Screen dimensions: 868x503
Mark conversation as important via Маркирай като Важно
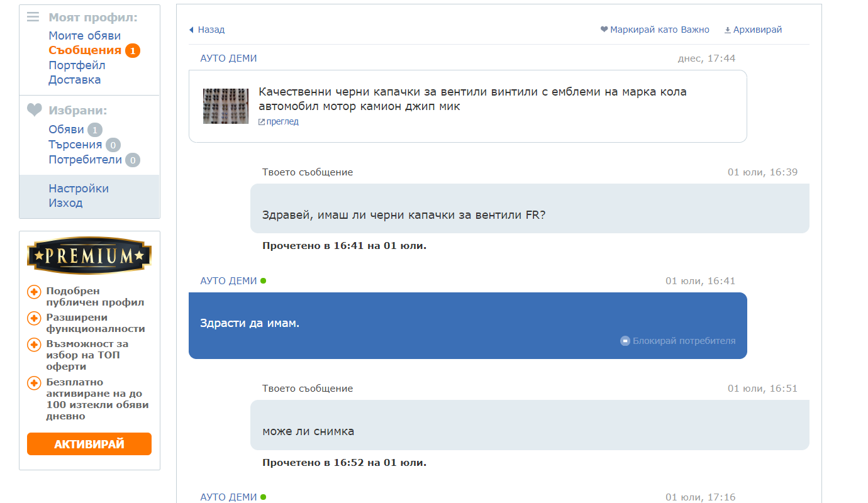point(655,30)
